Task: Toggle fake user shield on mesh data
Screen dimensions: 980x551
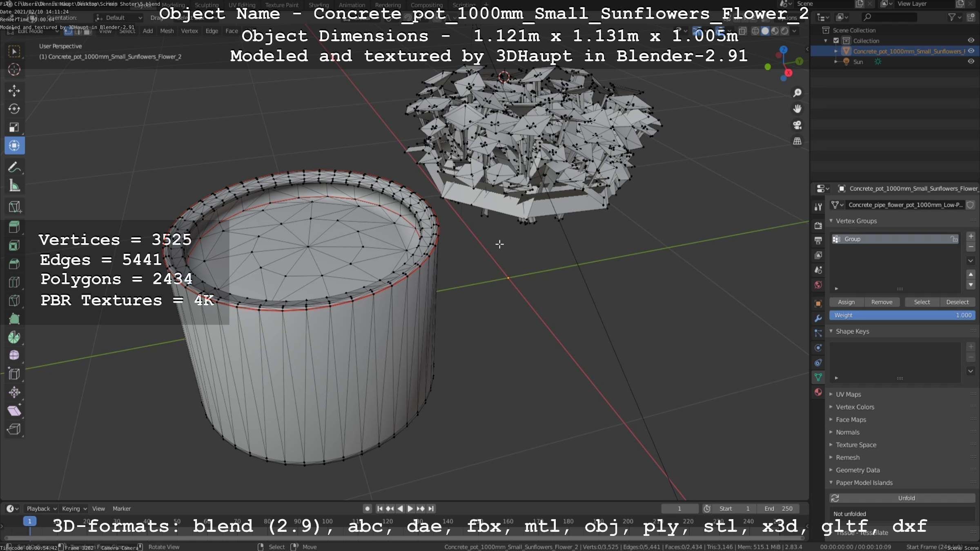Action: [970, 205]
